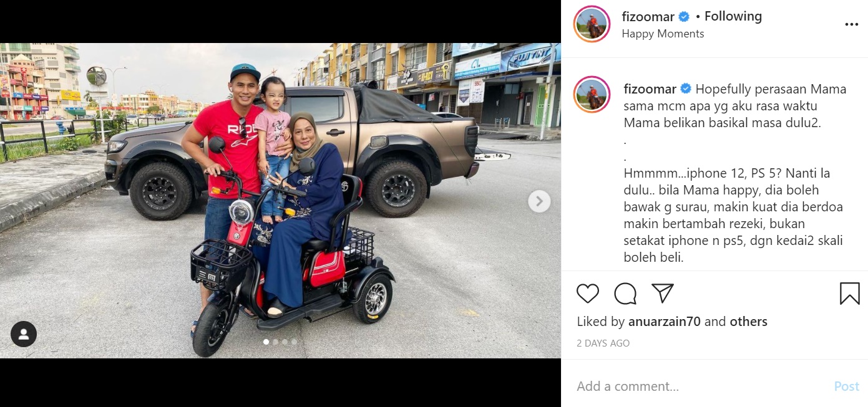Share post using the paper plane icon
Image resolution: width=868 pixels, height=407 pixels.
click(x=663, y=293)
